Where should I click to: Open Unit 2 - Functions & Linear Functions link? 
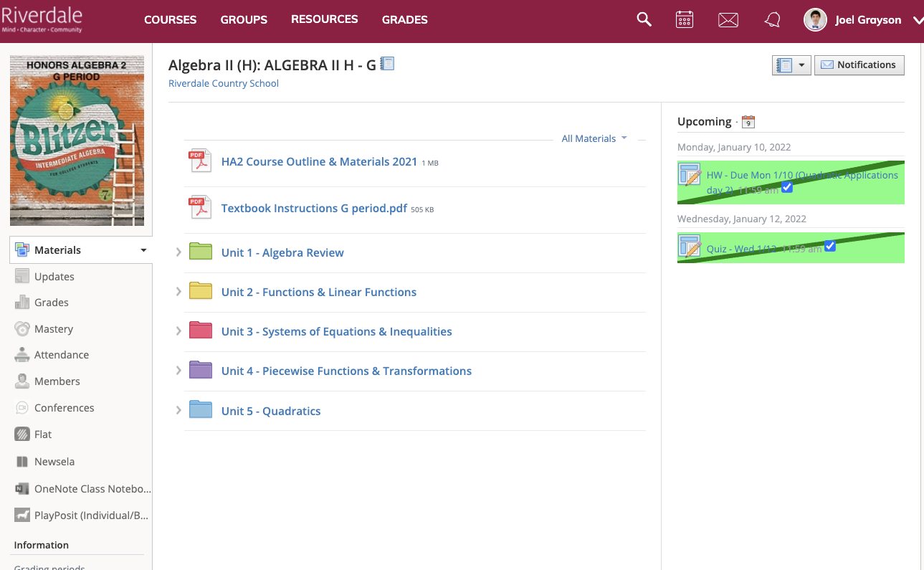(x=319, y=292)
